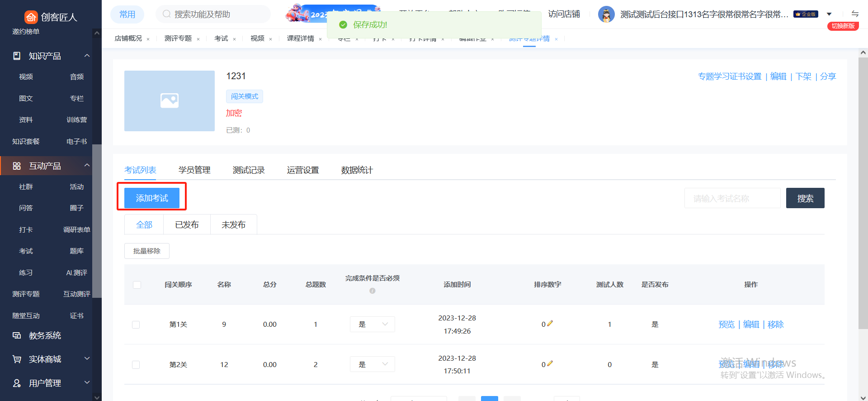The image size is (868, 401).
Task: Click the 创客匠人 logo icon
Action: coord(31,17)
